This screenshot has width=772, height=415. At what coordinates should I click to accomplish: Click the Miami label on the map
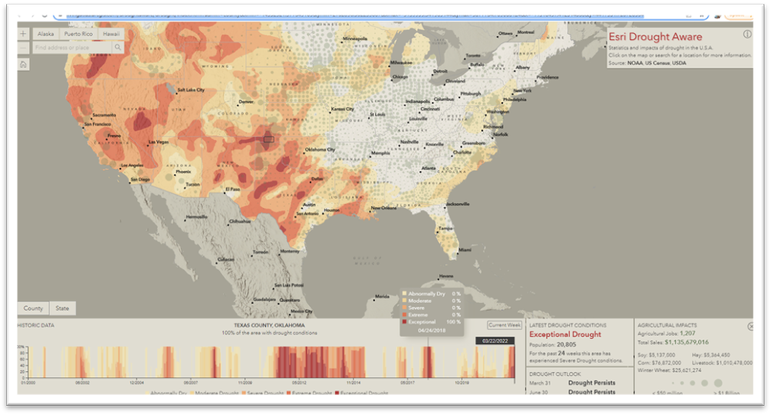coord(465,250)
